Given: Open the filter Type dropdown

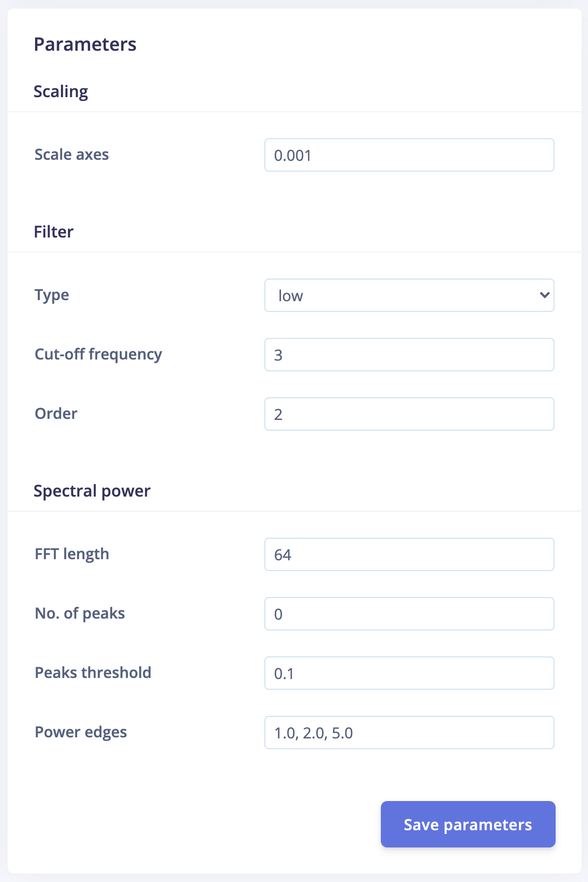Looking at the screenshot, I should [x=409, y=295].
